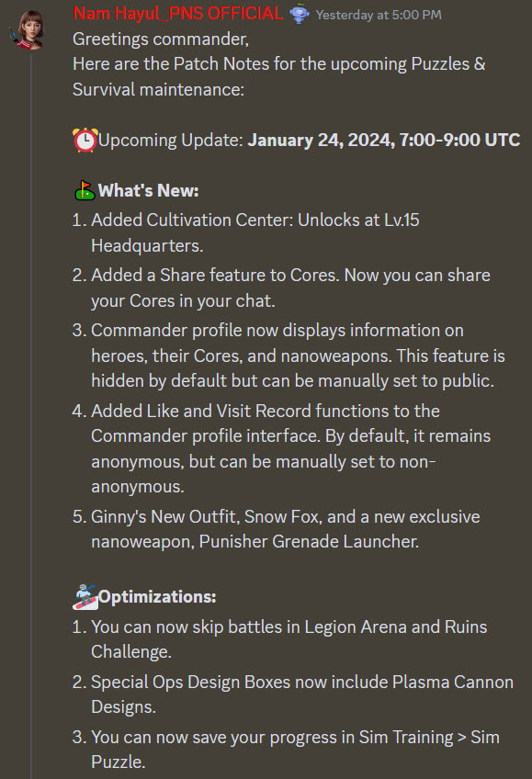
Task: Select the Like and Visit Record item
Action: [x=282, y=448]
